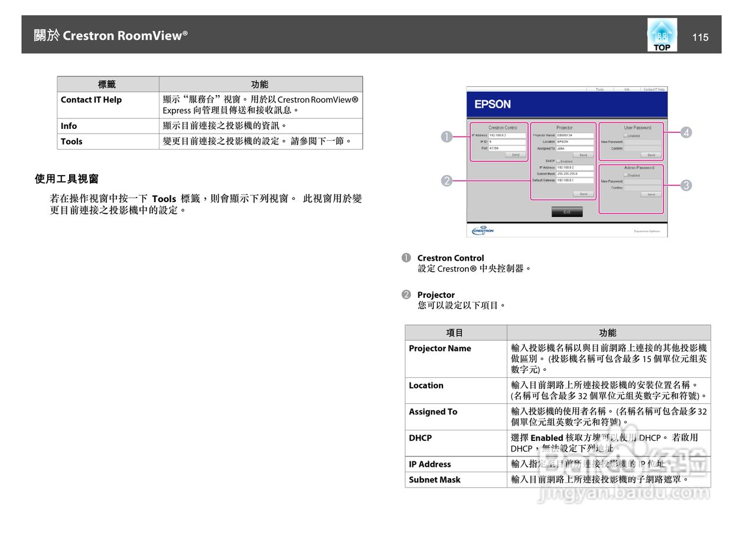Enable the User Password checkbox
The height and width of the screenshot is (535, 756).
click(x=626, y=136)
